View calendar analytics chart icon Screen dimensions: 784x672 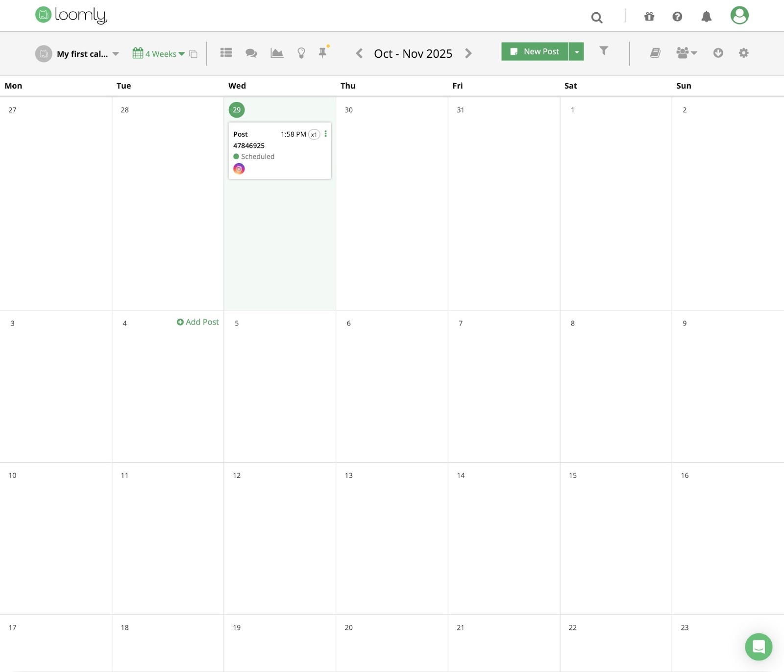point(277,52)
